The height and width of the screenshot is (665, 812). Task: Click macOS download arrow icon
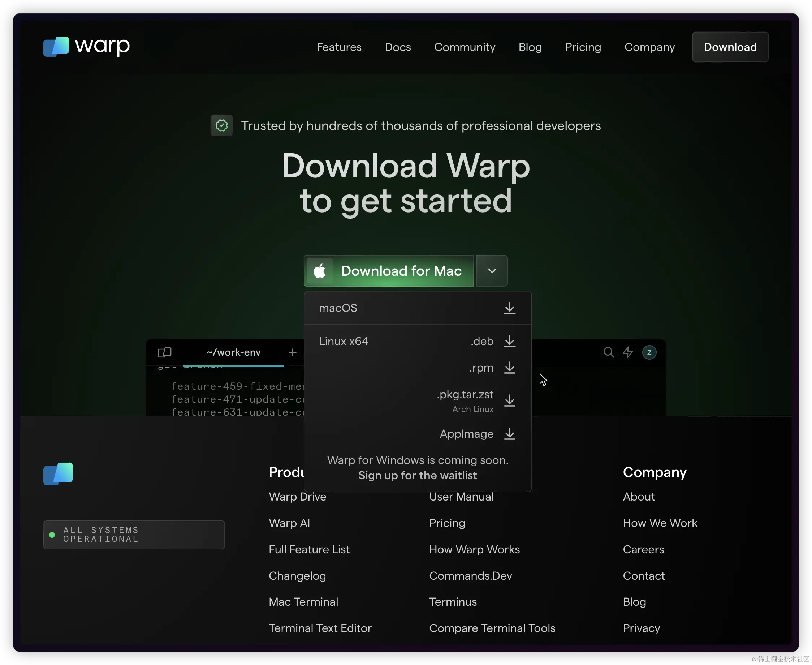coord(509,308)
